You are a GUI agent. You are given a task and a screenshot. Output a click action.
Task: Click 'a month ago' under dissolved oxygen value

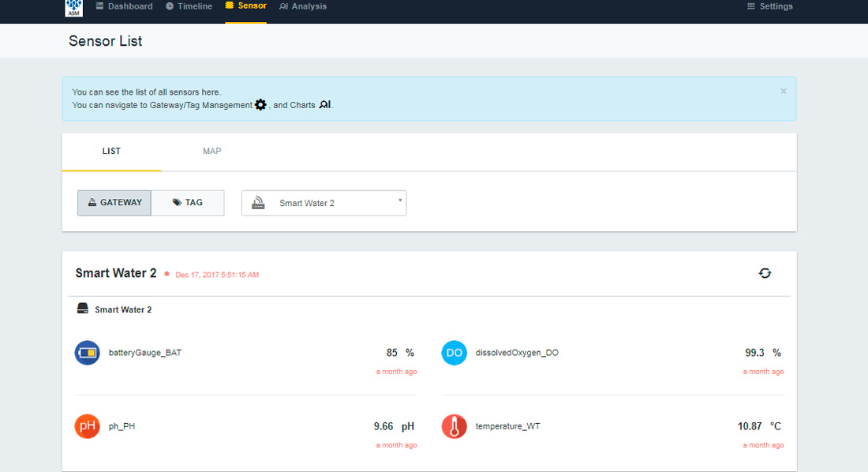click(x=763, y=372)
